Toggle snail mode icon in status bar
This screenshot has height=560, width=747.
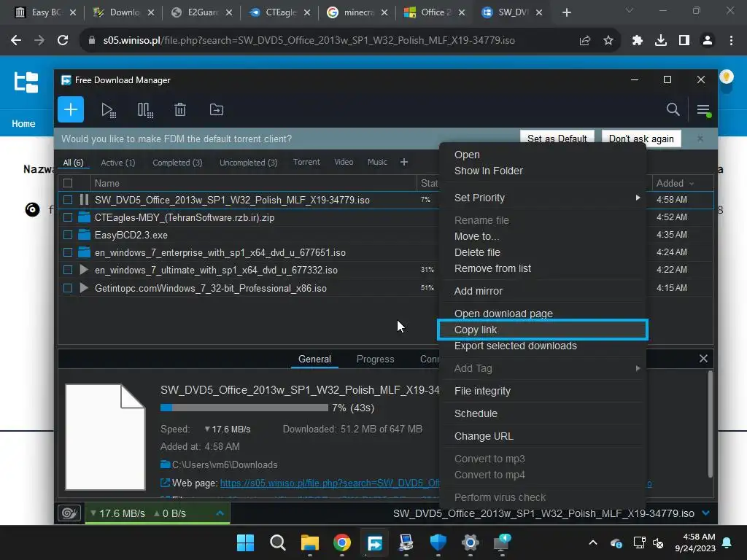pyautogui.click(x=69, y=513)
